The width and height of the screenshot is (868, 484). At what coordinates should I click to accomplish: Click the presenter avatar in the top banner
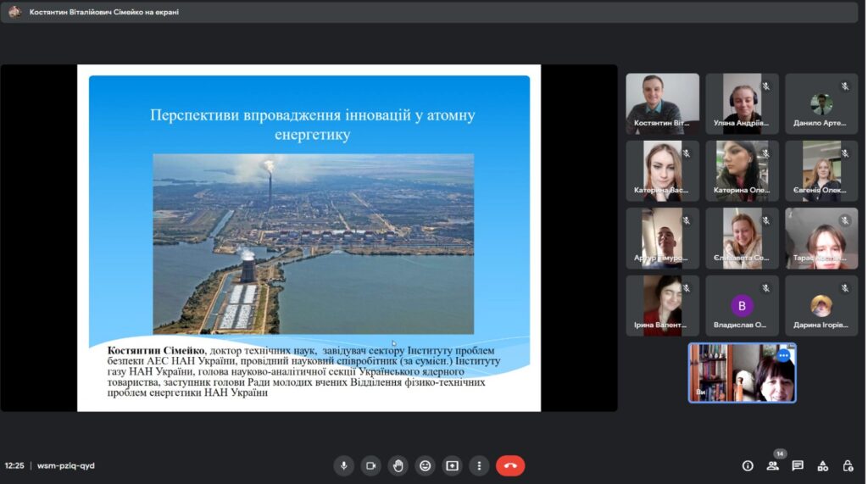(x=14, y=12)
